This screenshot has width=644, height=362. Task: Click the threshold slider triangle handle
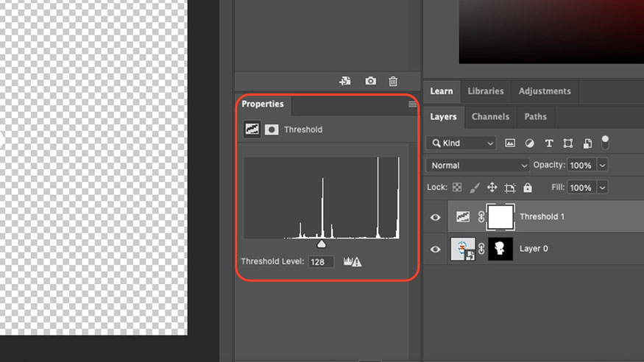tap(321, 244)
